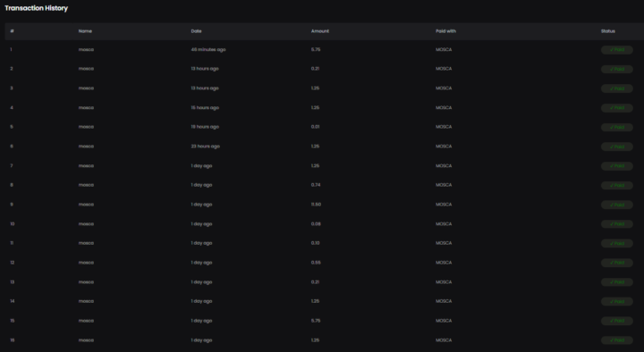Click MOSCA paid-with cell in row 15
The image size is (644, 352).
point(444,321)
